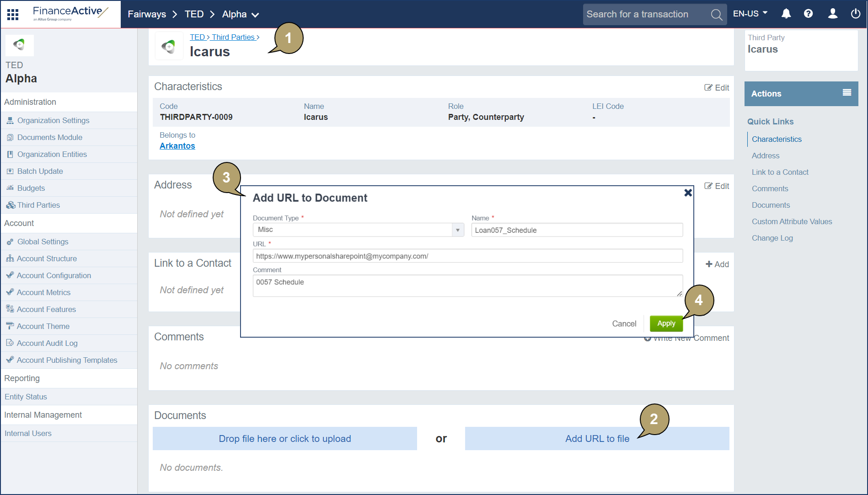Click the Apply button
Screen dimensions: 868x495
pos(666,323)
